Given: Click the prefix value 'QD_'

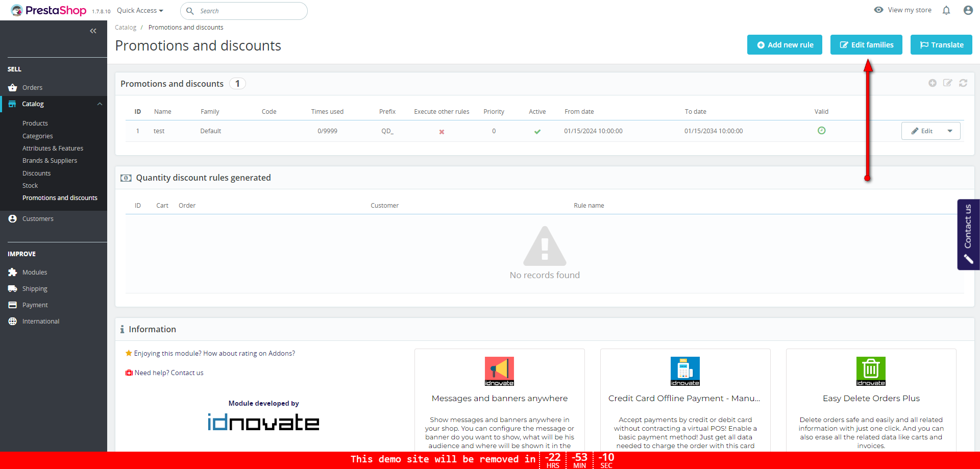Looking at the screenshot, I should pos(387,131).
